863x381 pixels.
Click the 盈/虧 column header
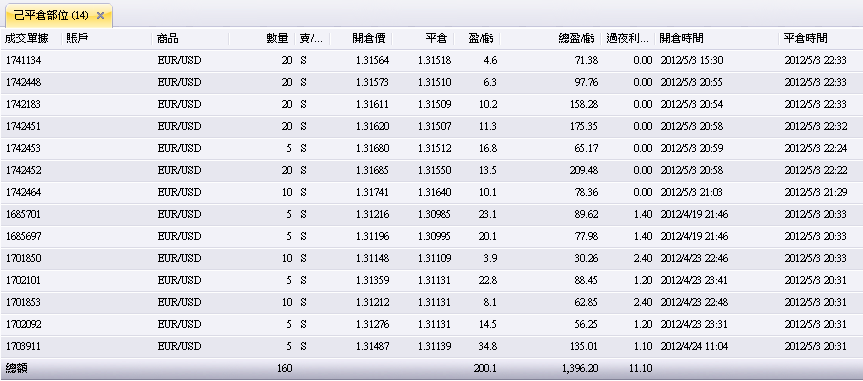coord(480,39)
